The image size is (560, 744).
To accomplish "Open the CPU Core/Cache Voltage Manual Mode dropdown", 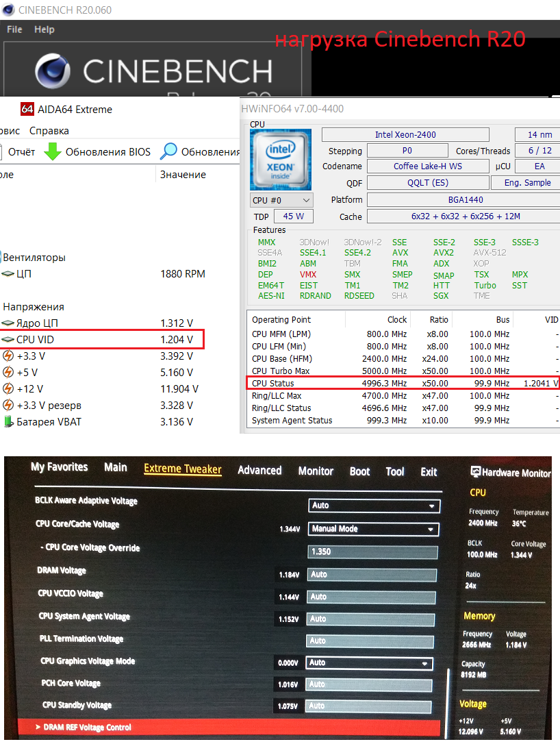I will [373, 529].
